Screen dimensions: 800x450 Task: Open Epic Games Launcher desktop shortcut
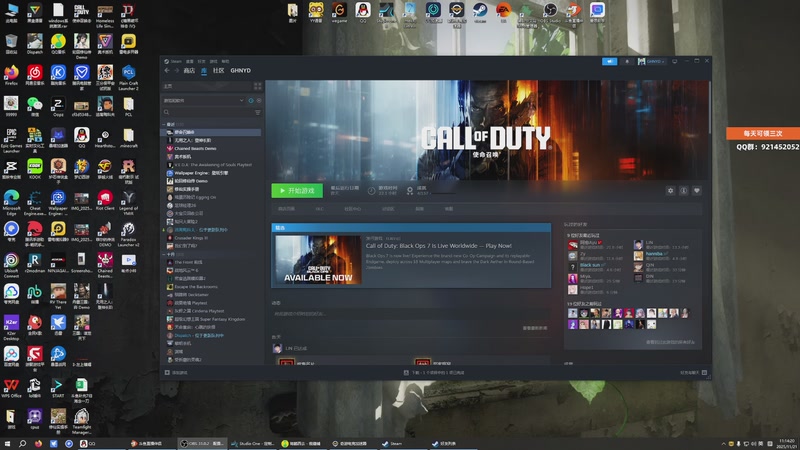point(11,140)
